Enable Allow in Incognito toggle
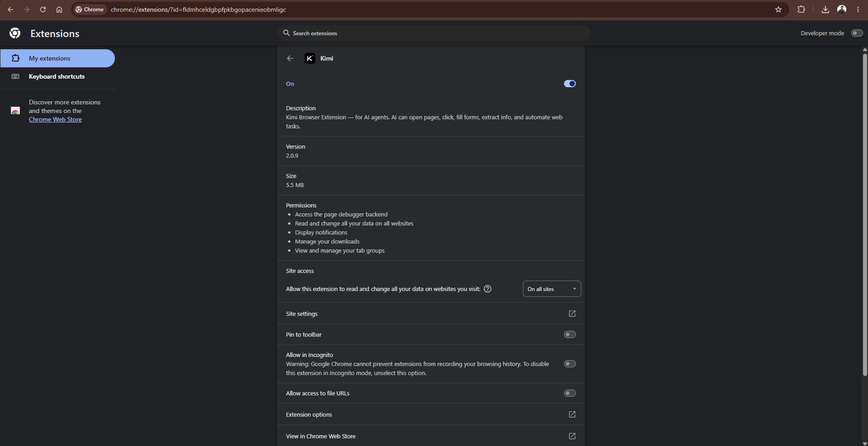 570,364
